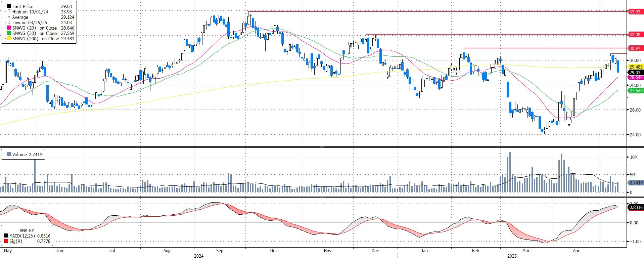Click 'SMAVG (20) on Close' label
Viewport: 644px width, 258px height.
tap(35, 28)
